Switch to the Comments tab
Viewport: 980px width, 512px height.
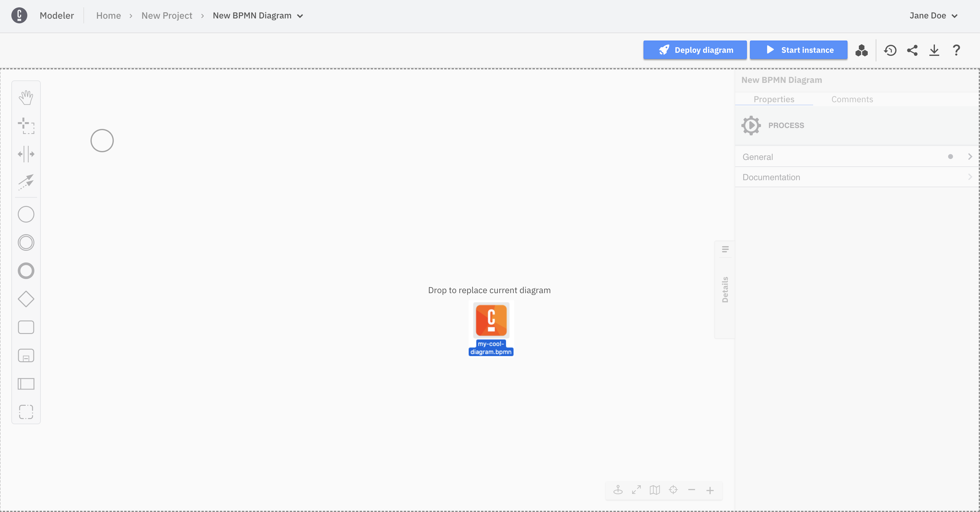point(852,99)
